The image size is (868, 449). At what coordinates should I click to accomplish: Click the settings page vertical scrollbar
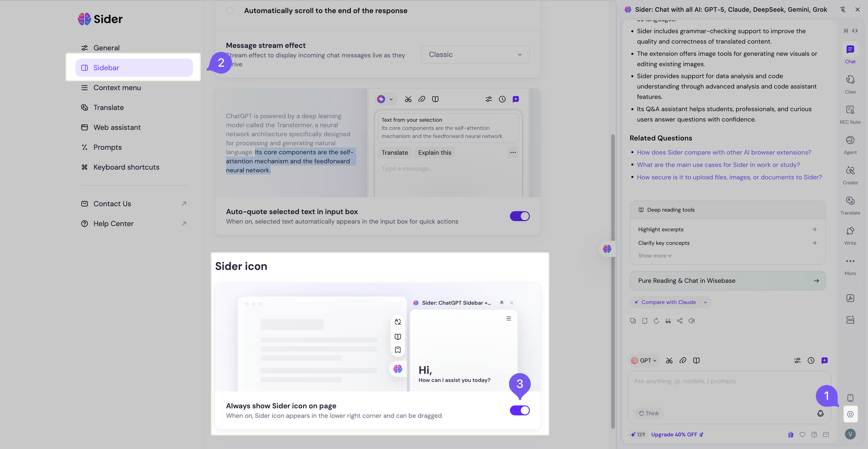[613, 281]
